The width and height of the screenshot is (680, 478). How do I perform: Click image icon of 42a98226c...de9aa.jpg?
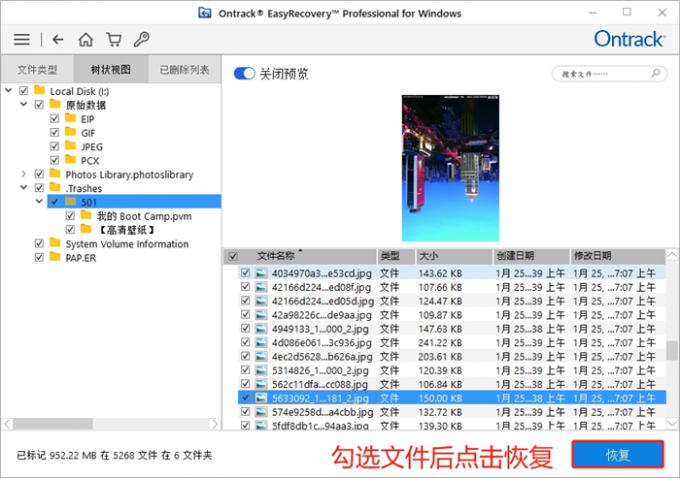pyautogui.click(x=261, y=314)
